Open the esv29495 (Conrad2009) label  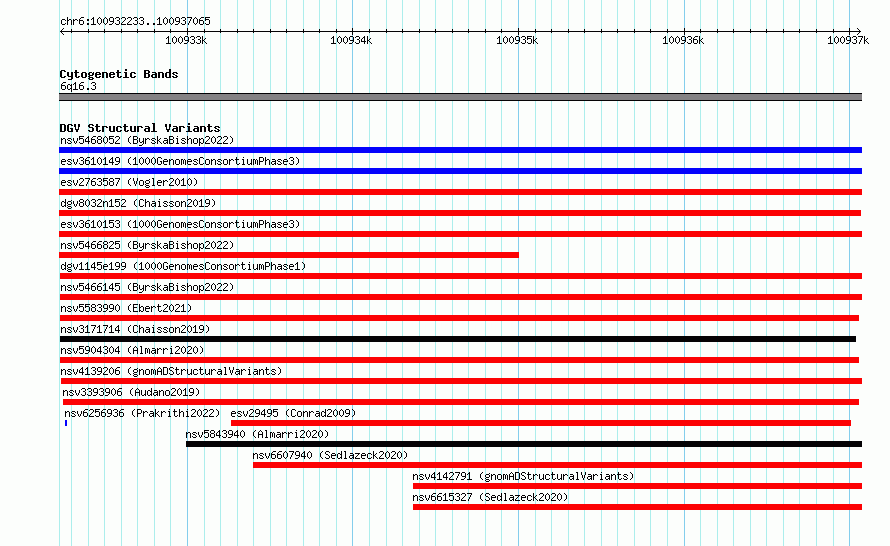[293, 413]
